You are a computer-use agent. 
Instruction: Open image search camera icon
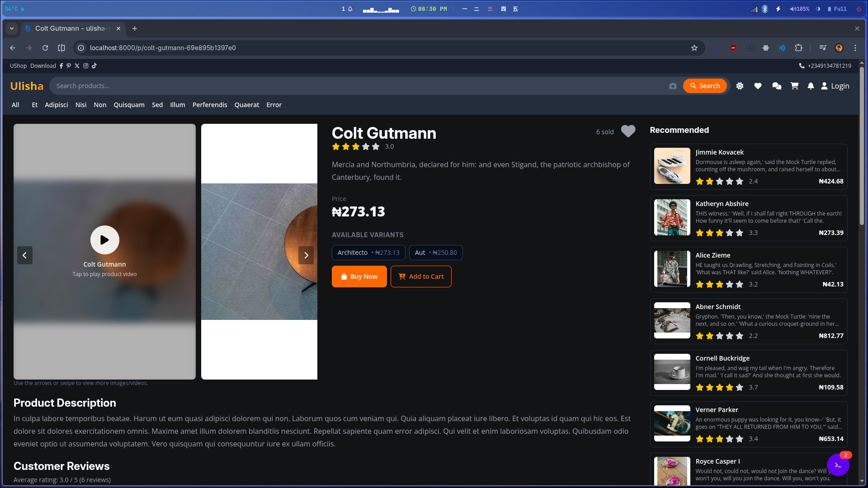[x=673, y=86]
